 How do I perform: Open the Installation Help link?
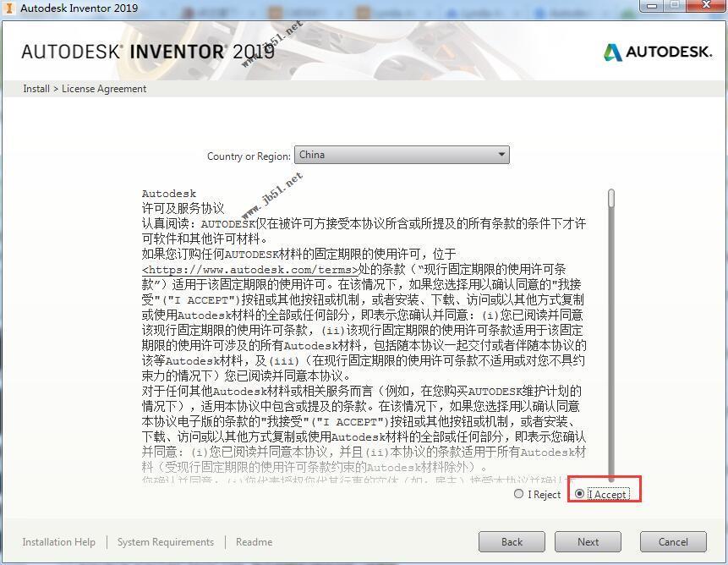[59, 542]
